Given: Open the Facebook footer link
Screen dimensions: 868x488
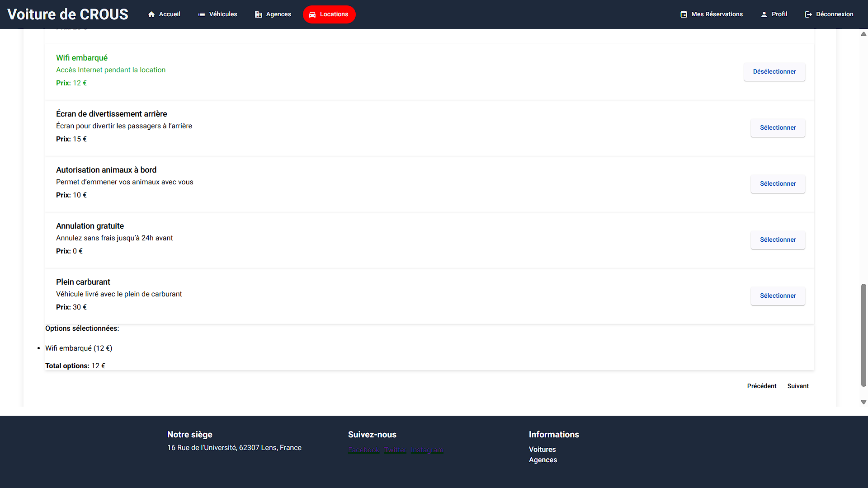Looking at the screenshot, I should [363, 450].
